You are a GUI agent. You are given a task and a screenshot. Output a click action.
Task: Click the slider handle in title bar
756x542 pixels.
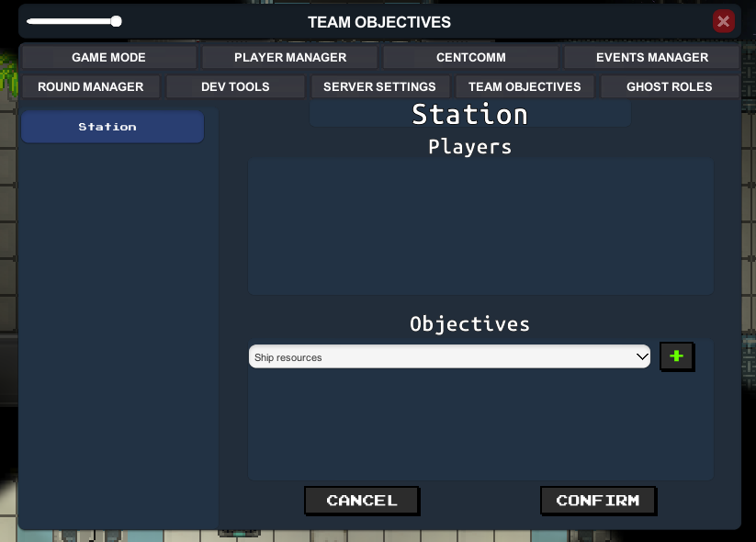click(116, 21)
